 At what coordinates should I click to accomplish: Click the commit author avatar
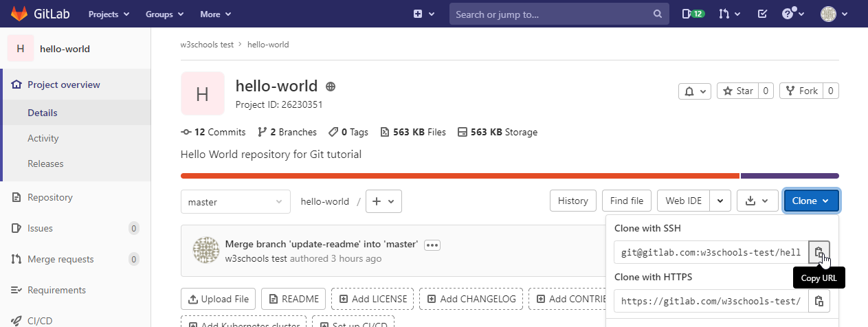click(x=206, y=251)
